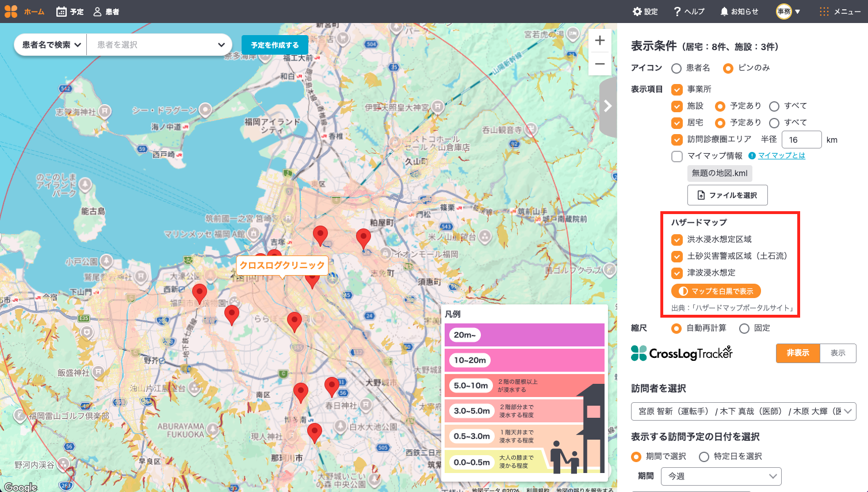This screenshot has width=868, height=492.
Task: Select 施設 すべて radio button
Action: click(774, 106)
